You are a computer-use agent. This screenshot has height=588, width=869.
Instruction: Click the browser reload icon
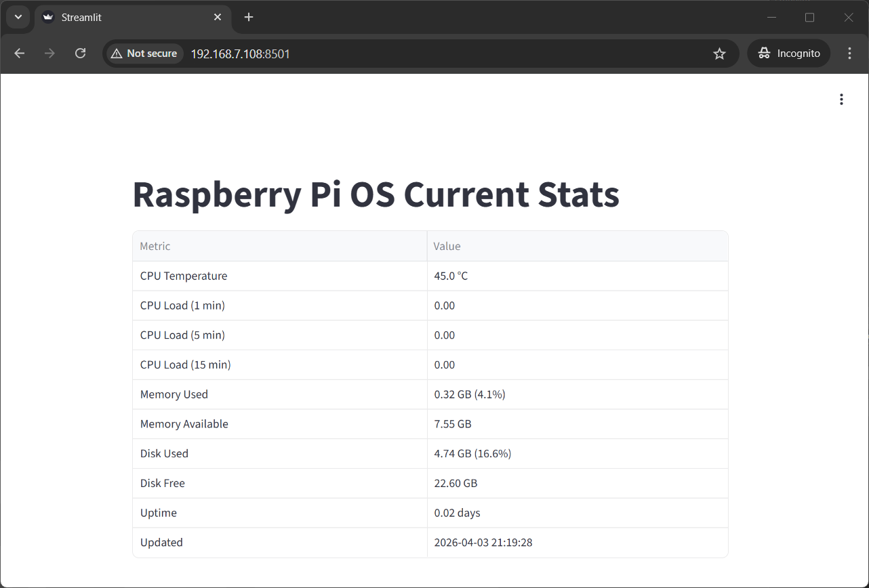(80, 53)
